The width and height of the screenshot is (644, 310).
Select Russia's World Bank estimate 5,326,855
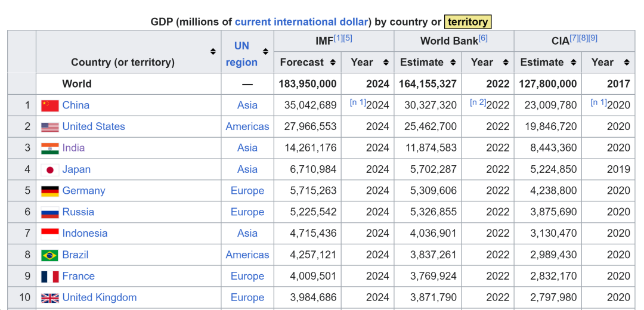pyautogui.click(x=434, y=212)
